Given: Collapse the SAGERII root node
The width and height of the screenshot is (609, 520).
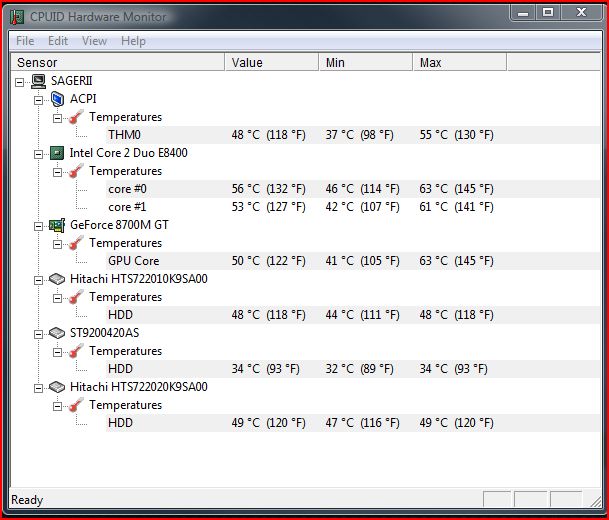Looking at the screenshot, I should (19, 82).
